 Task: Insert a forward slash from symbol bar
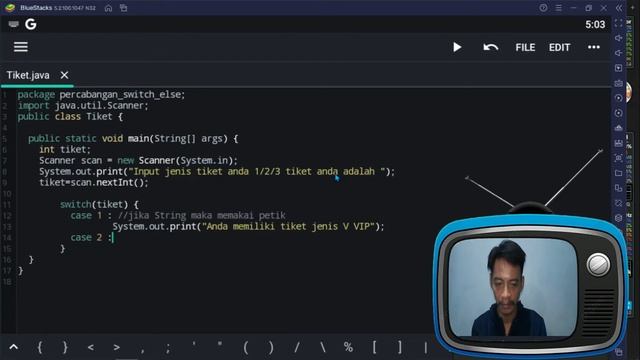click(x=297, y=347)
